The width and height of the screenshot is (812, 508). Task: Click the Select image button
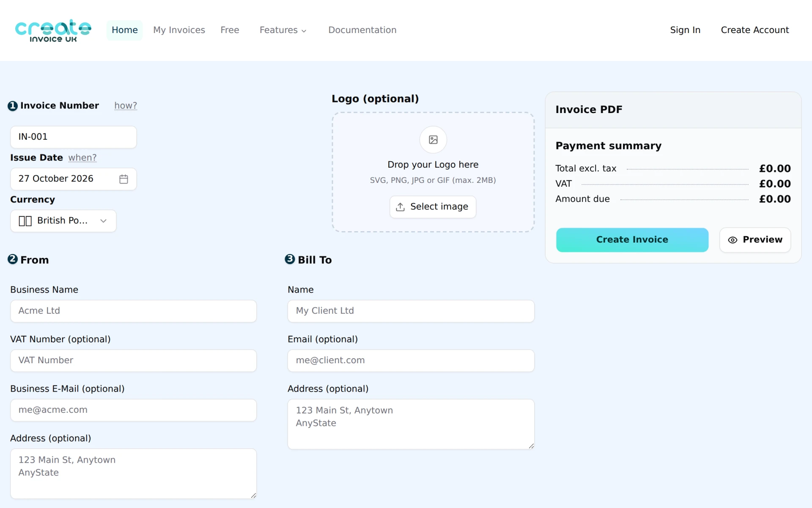(x=433, y=207)
